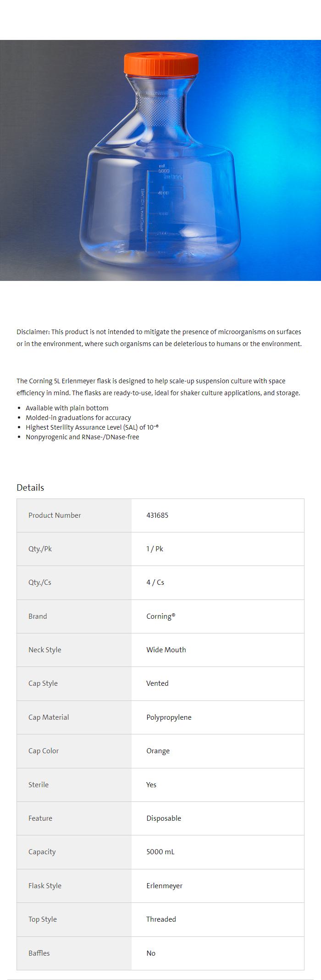Click the Sterile row label
Viewport: 321px width, 980px height.
[39, 785]
